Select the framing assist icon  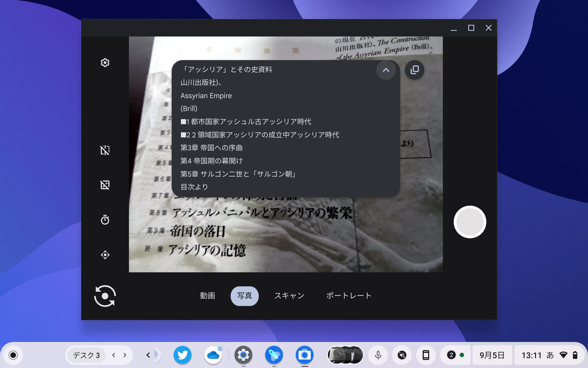105,255
